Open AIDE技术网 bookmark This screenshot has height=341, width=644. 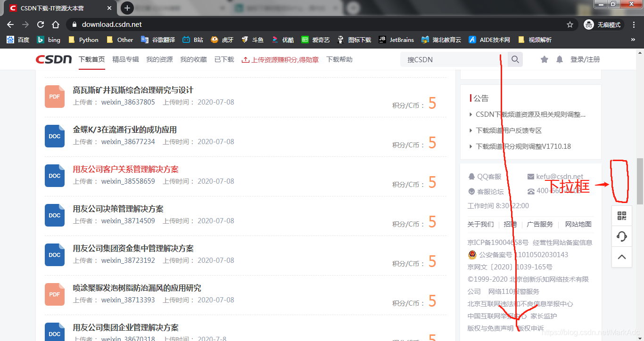[x=490, y=40]
